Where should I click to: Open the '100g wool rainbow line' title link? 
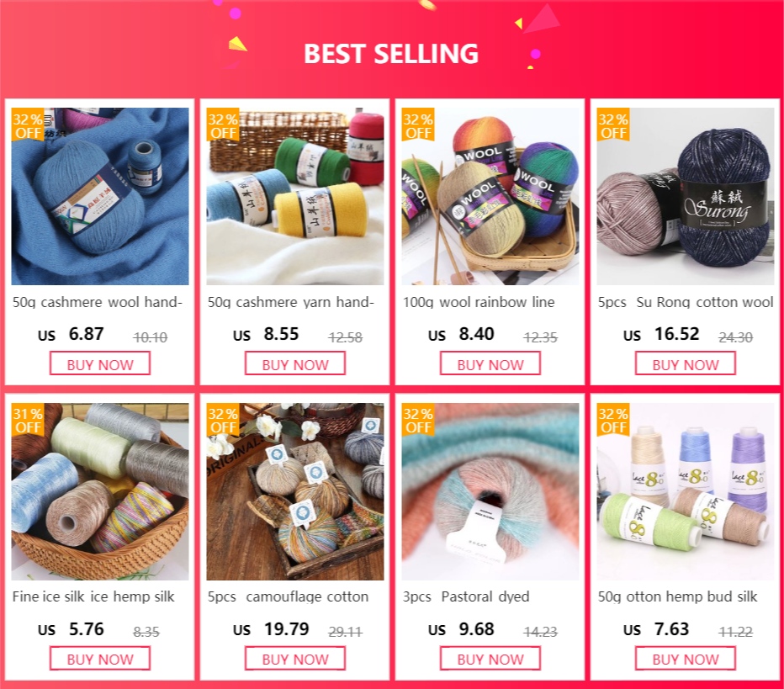(479, 302)
